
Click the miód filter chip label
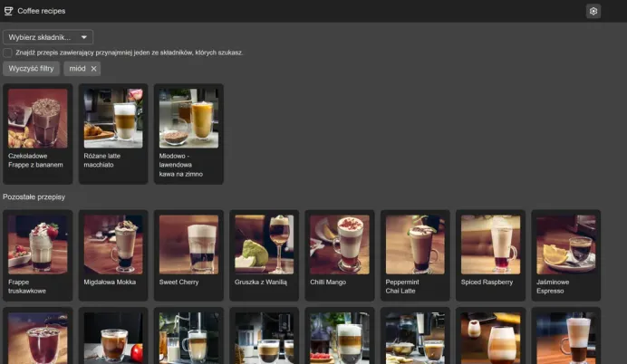coord(77,69)
